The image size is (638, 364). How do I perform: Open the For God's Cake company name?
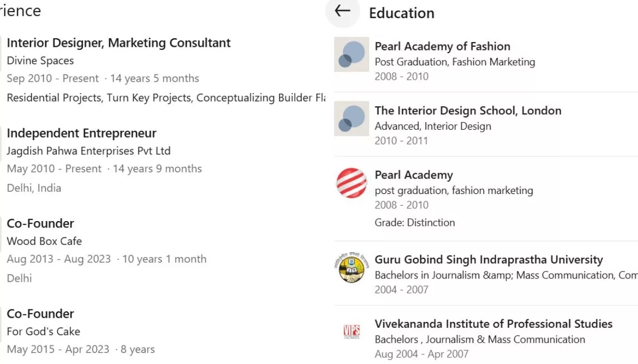point(44,332)
